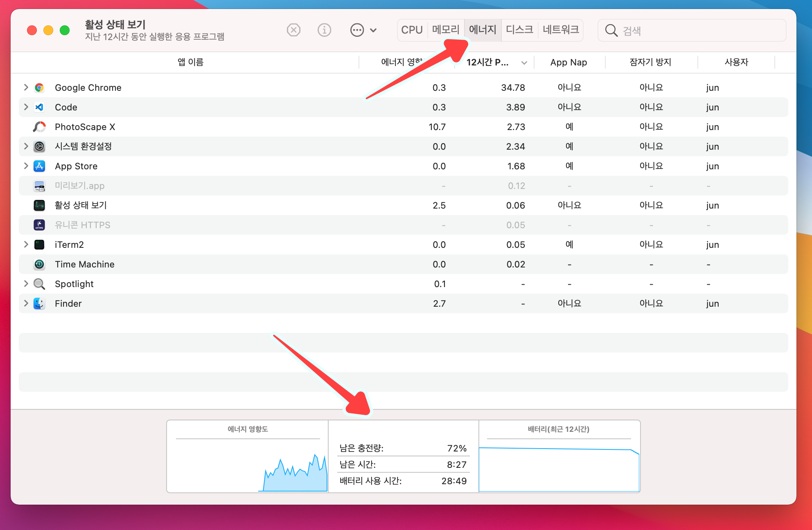Screen dimensions: 812x530
Task: Open the 네트워크 tab
Action: pyautogui.click(x=561, y=30)
